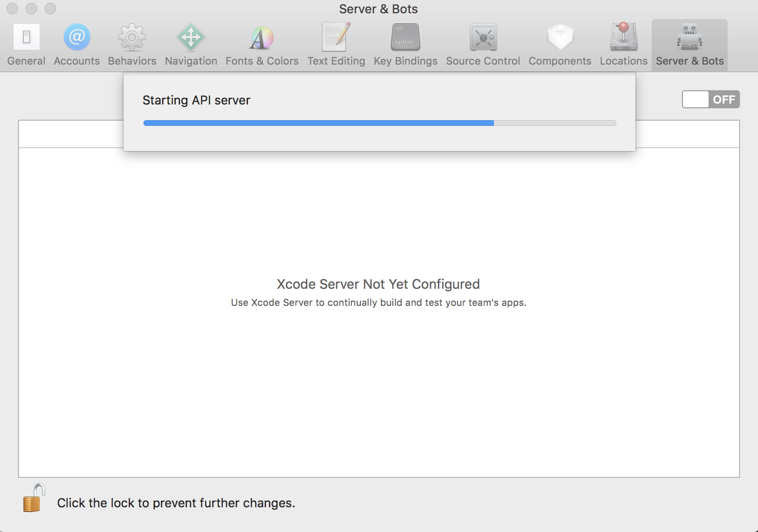Open the Navigation arrows icon
The width and height of the screenshot is (758, 532).
tap(191, 37)
